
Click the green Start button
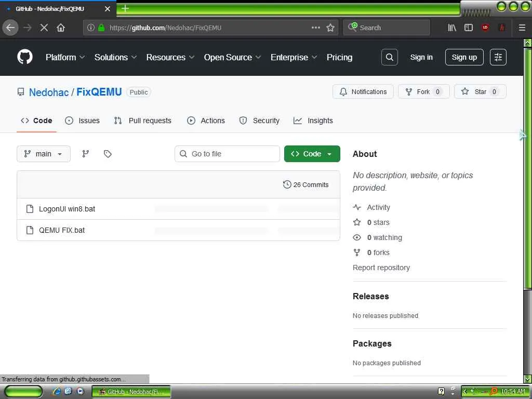[24, 392]
